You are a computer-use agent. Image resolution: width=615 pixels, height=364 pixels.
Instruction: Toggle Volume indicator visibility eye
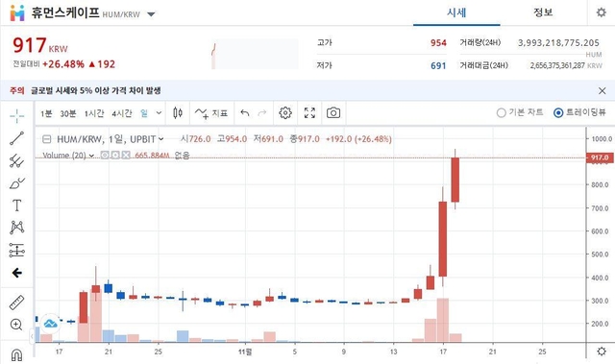(x=105, y=156)
